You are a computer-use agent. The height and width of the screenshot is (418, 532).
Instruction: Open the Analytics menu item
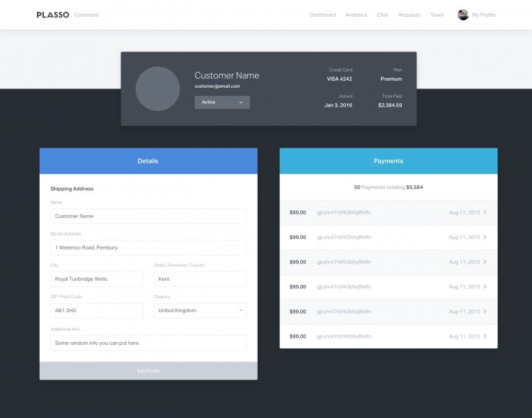(x=356, y=15)
